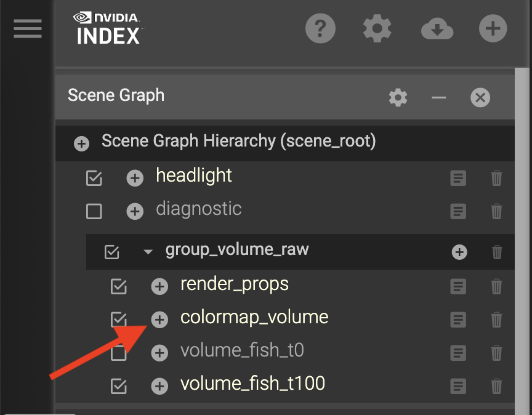Add child to group_volume_raw
Viewport: 532px width, 415px height.
[459, 252]
